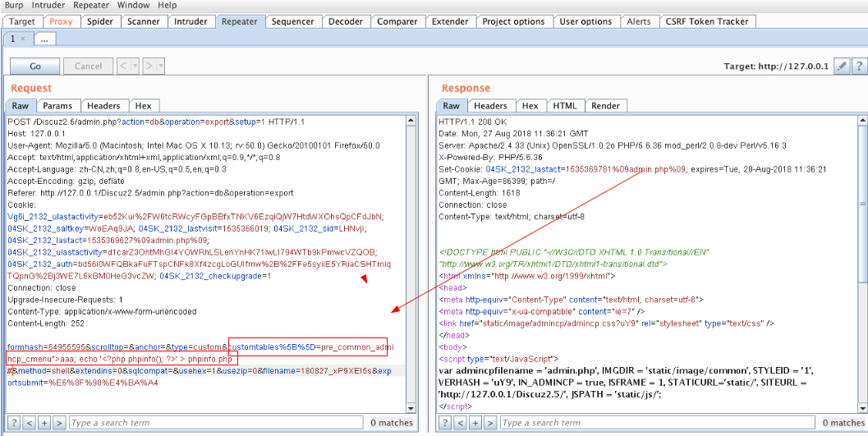
Task: Click the request search previous < button
Action: click(x=30, y=423)
